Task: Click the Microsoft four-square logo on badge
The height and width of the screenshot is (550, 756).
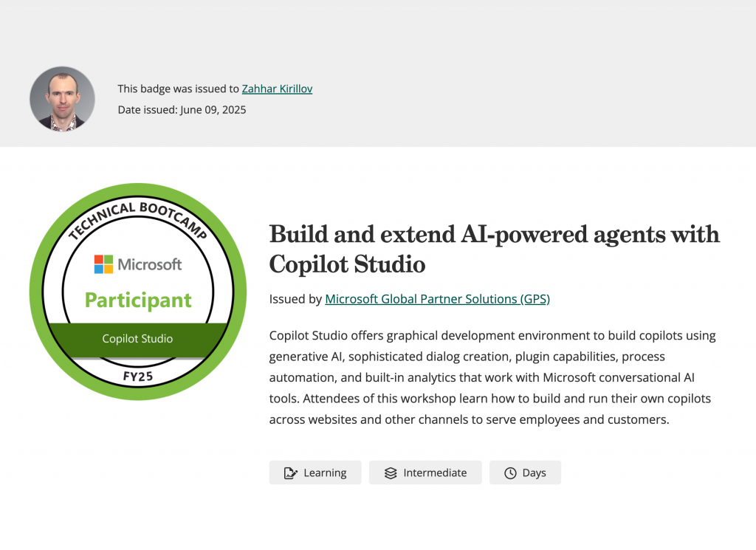Action: [x=103, y=264]
